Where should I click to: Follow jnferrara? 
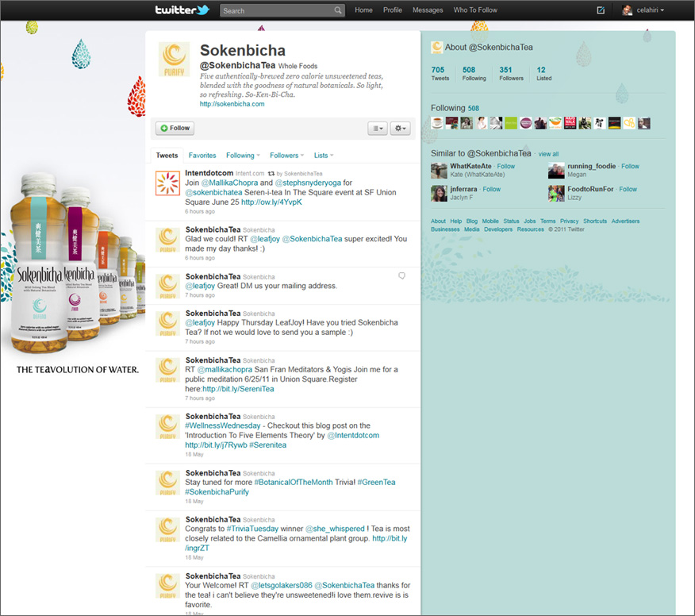(492, 189)
